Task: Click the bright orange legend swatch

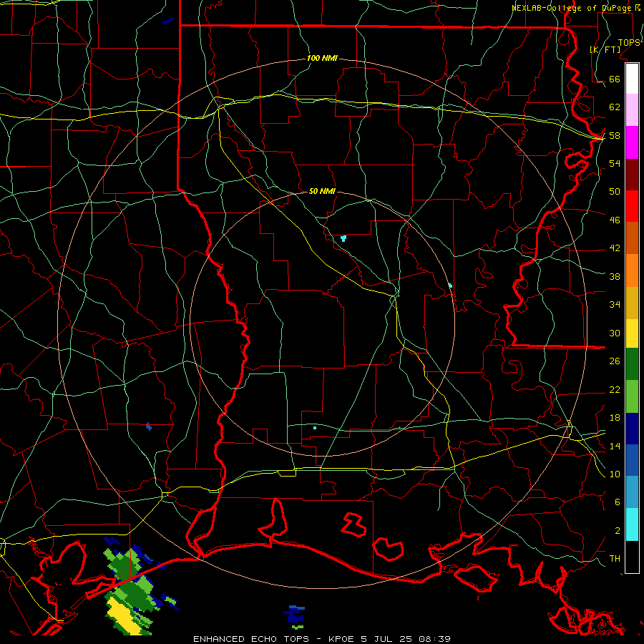Action: coord(632,270)
